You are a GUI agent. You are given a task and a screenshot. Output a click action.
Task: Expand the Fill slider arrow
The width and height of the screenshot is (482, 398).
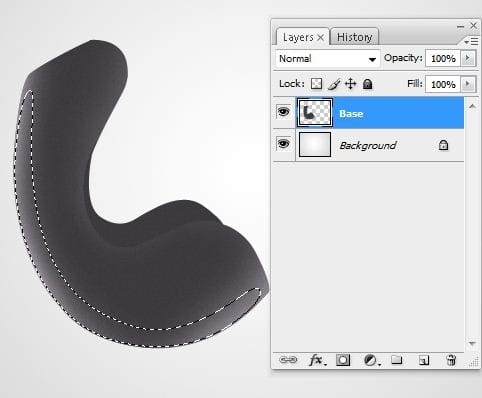click(468, 84)
